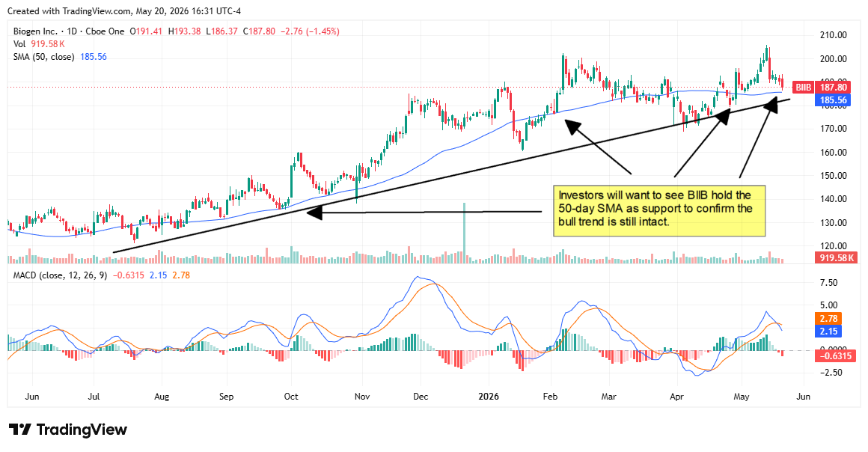
Task: Click the 5.00 MACD axis label
Action: [828, 305]
